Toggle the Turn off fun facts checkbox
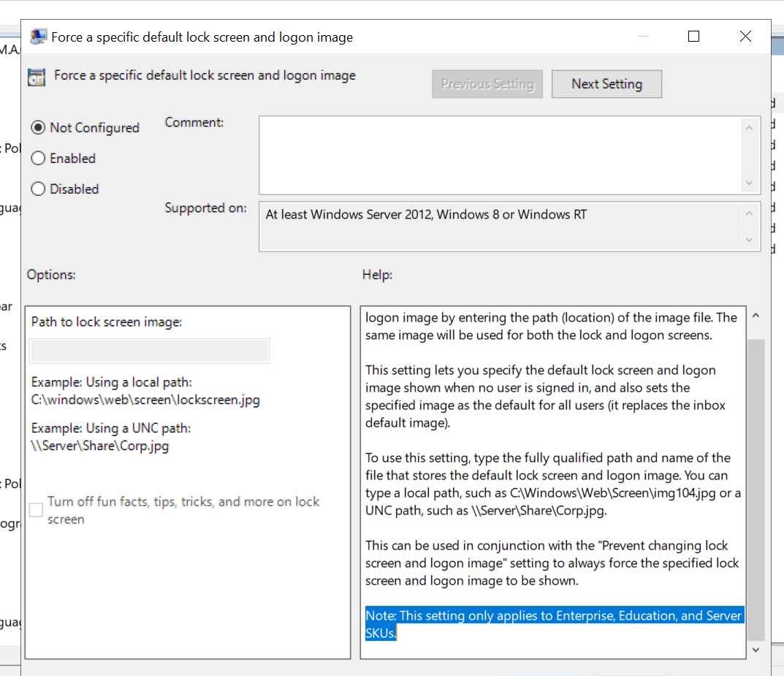This screenshot has width=784, height=676. 36,510
